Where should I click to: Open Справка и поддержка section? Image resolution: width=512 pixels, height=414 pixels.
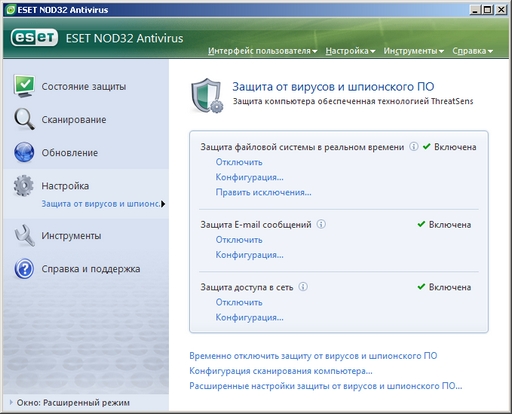(x=91, y=269)
